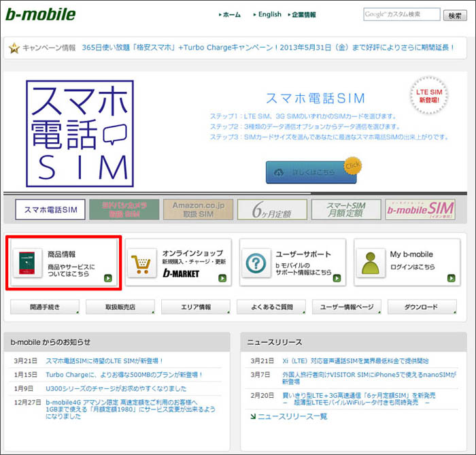
Task: Click the 取扱販売店 button
Action: (x=120, y=307)
